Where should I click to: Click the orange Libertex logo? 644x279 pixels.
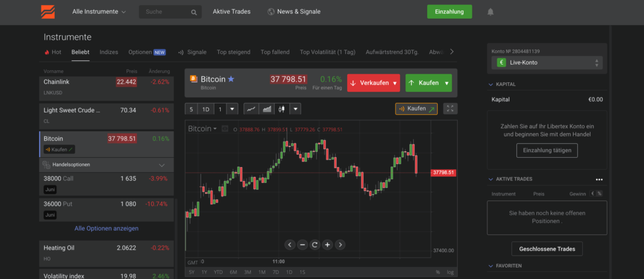coord(48,12)
